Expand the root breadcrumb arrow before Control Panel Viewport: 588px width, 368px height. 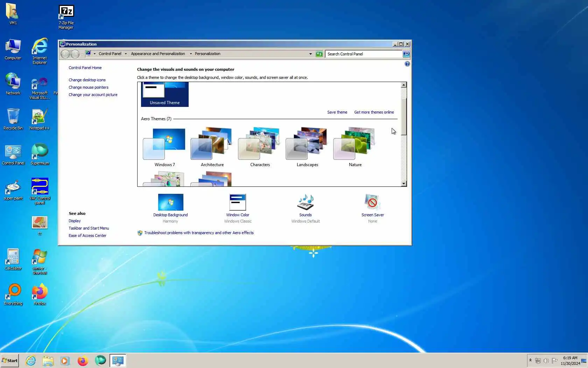tap(94, 54)
